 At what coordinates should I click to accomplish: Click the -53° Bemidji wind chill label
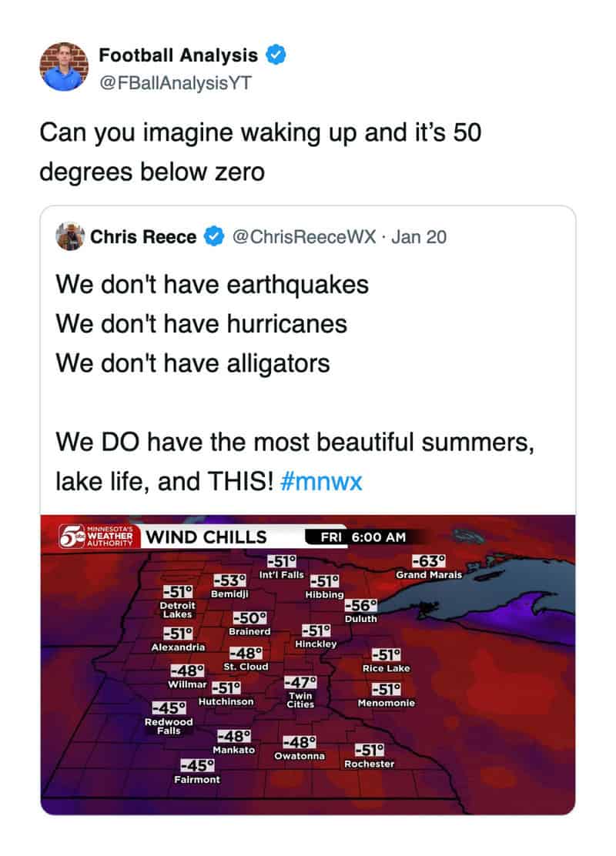pos(229,580)
